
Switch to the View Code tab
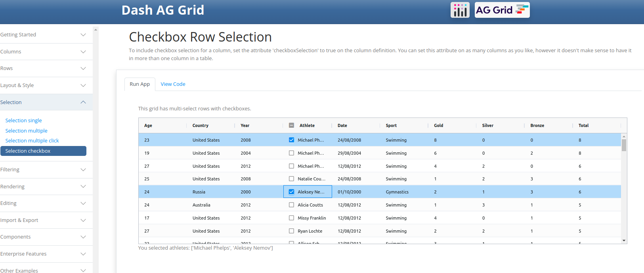click(173, 84)
